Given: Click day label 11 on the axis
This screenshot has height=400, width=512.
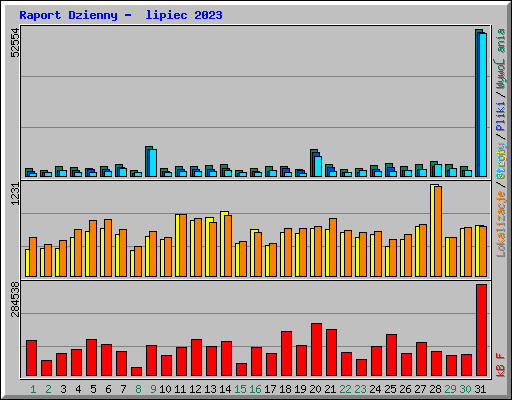Looking at the screenshot, I should click(180, 389).
